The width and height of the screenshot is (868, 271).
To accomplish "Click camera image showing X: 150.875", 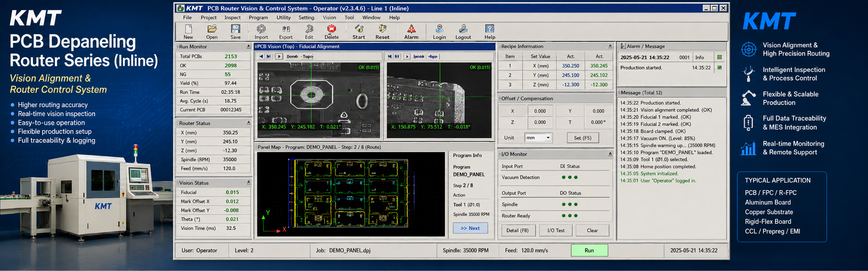I will point(439,100).
